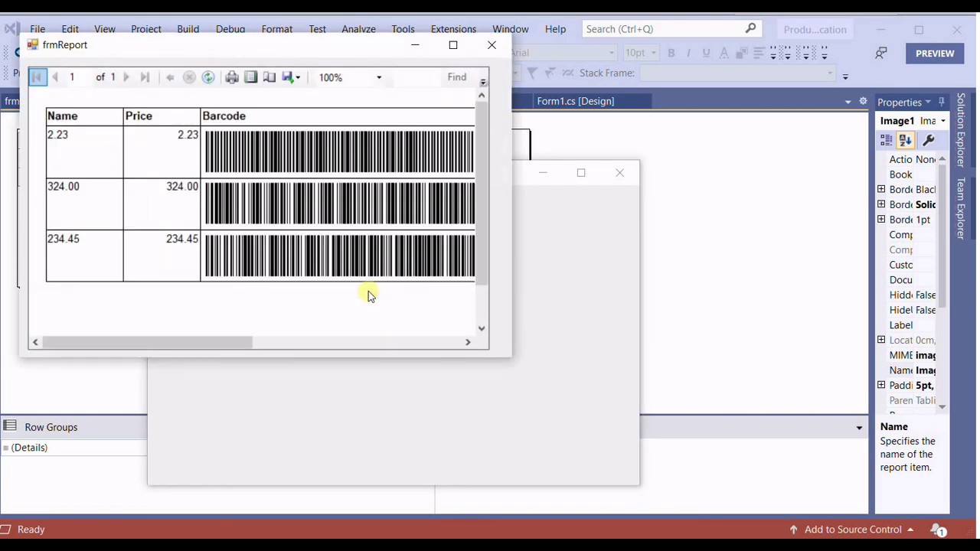980x551 pixels.
Task: Open Properties panel window position menu
Action: click(x=928, y=102)
